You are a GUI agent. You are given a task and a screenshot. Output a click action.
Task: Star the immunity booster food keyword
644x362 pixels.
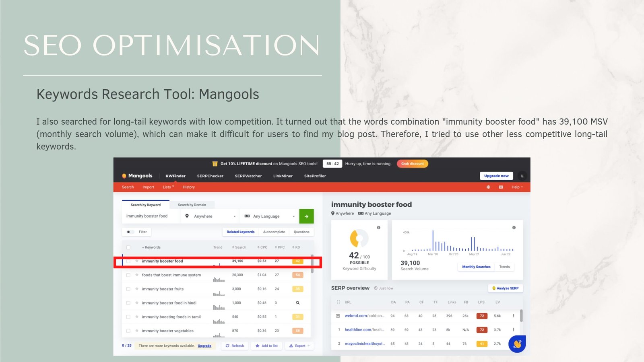137,261
